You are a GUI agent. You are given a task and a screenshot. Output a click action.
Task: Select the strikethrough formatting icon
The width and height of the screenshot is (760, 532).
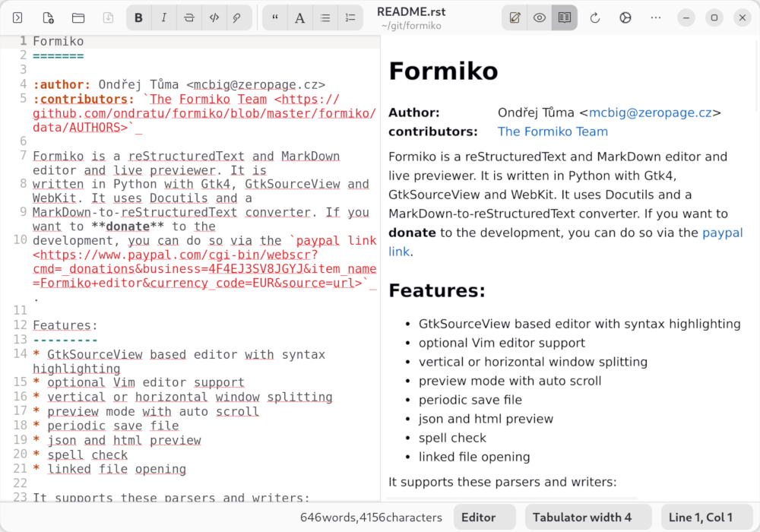(188, 17)
